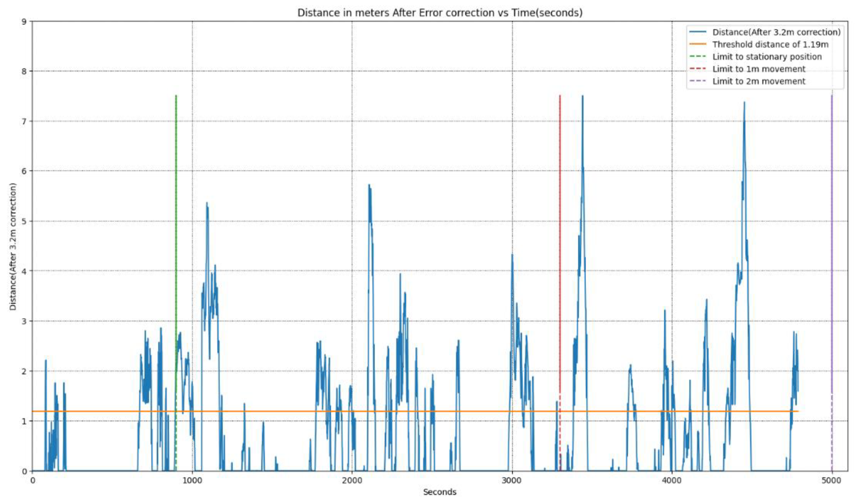Image resolution: width=855 pixels, height=504 pixels.
Task: Click the 3000 tick label on x-axis
Action: click(512, 480)
